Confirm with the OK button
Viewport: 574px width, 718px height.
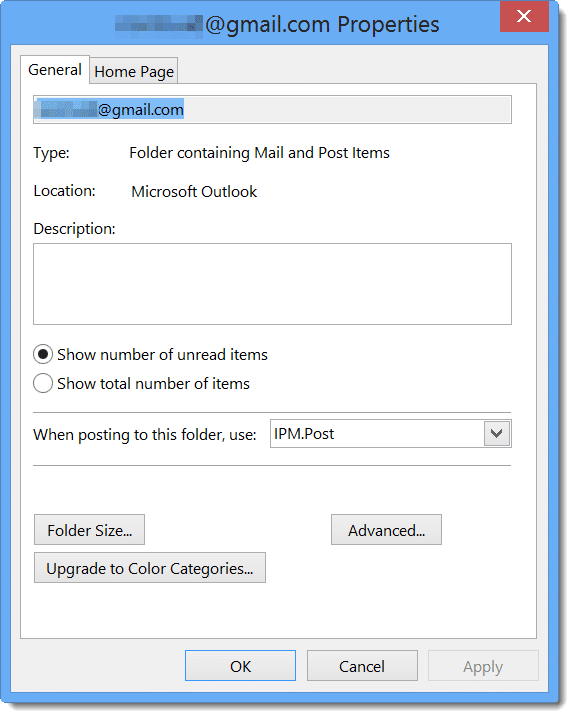240,666
